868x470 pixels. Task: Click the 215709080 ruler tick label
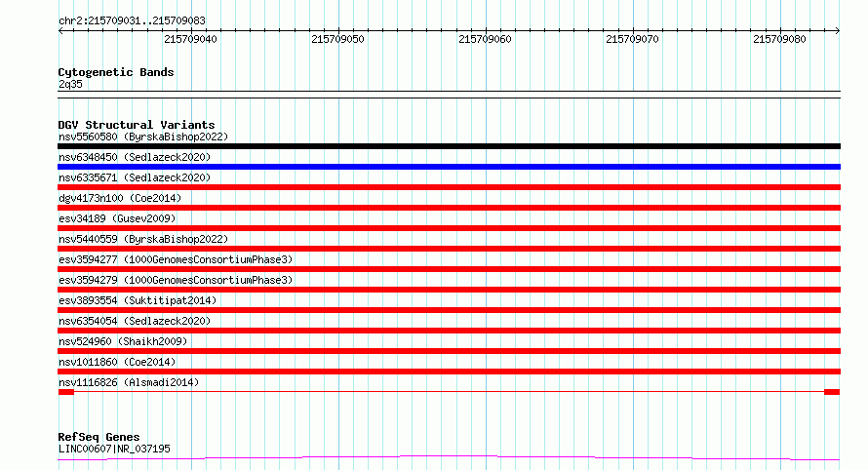(779, 39)
